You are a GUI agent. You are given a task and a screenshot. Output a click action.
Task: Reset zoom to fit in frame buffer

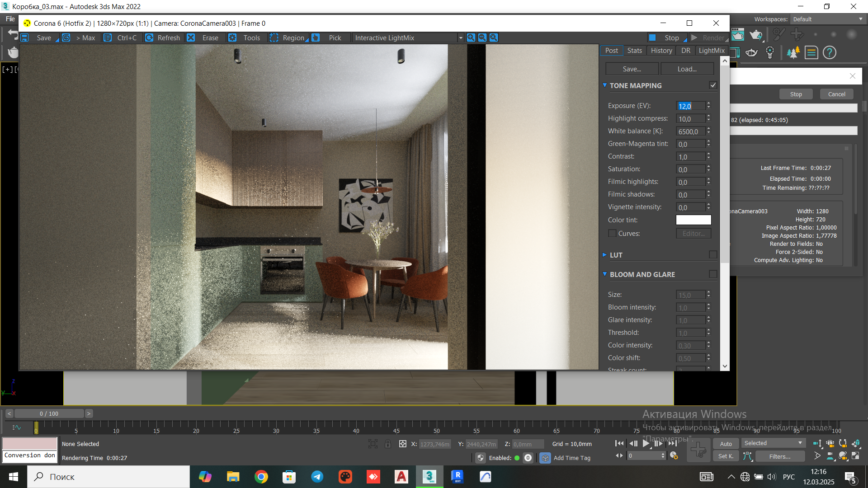494,38
